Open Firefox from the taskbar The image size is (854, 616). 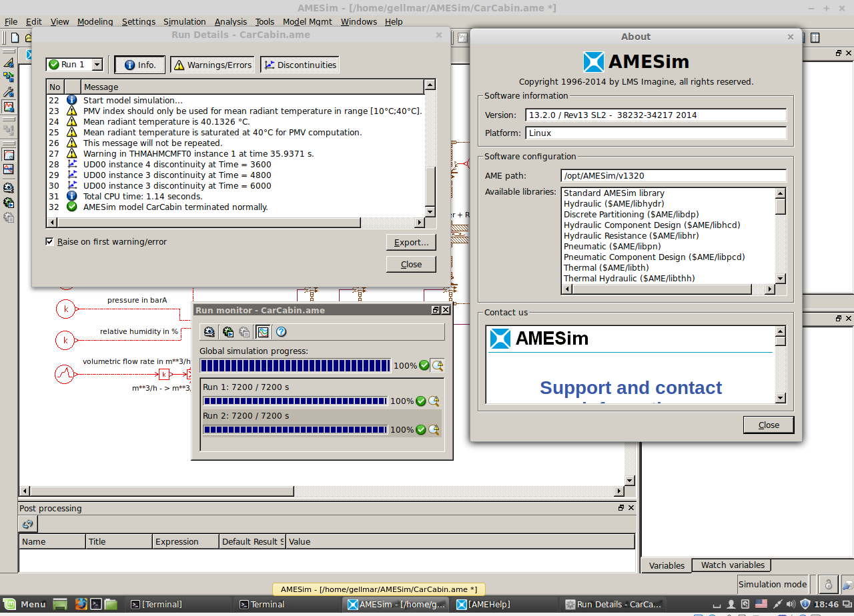pos(81,604)
